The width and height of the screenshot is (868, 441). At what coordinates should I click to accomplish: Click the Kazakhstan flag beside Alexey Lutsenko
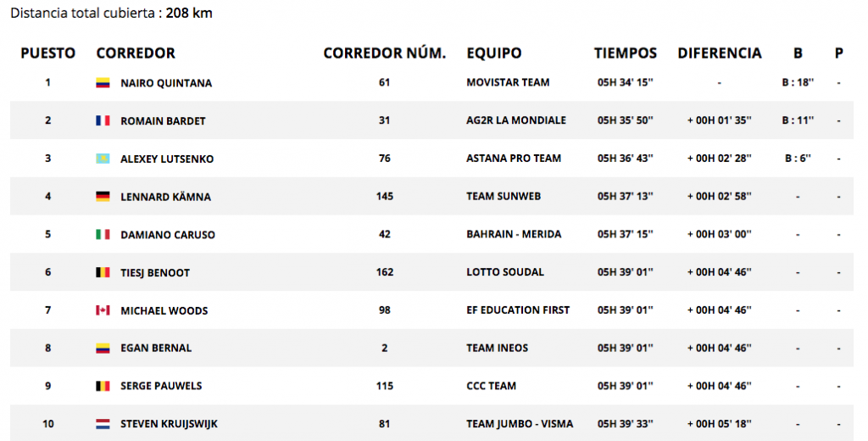coord(103,159)
